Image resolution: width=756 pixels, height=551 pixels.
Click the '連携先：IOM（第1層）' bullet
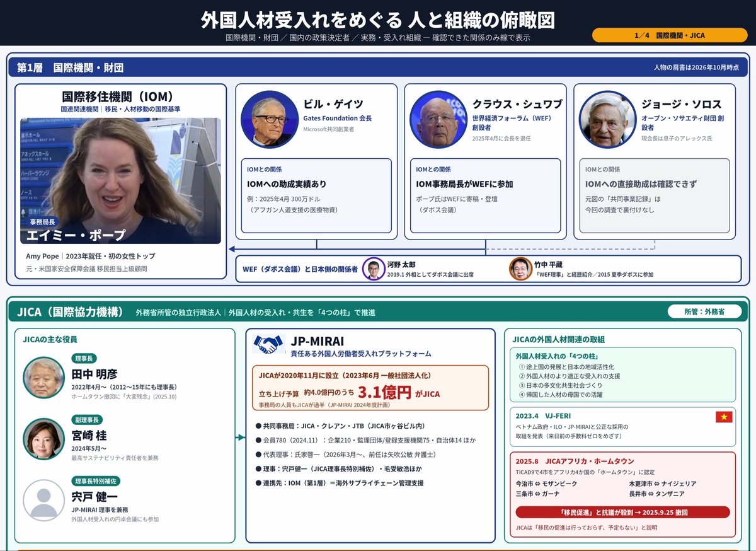click(x=340, y=483)
